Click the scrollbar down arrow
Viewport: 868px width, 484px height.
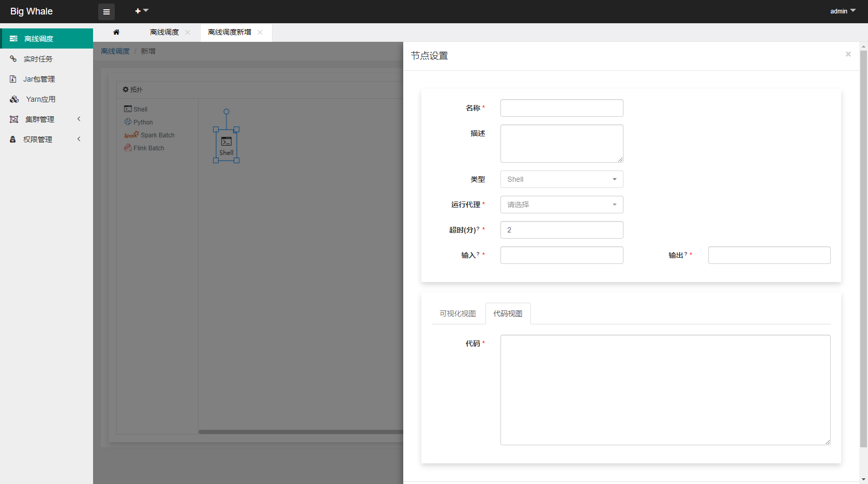(863, 480)
